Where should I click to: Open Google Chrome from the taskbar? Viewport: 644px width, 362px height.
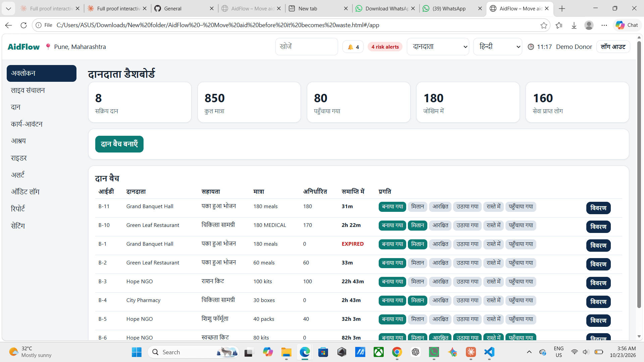pos(397,352)
